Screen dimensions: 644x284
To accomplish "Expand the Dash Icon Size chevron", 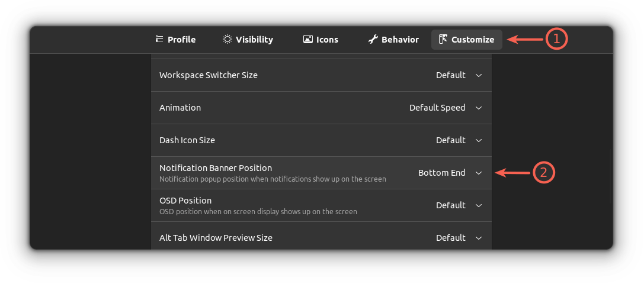I will pos(479,140).
